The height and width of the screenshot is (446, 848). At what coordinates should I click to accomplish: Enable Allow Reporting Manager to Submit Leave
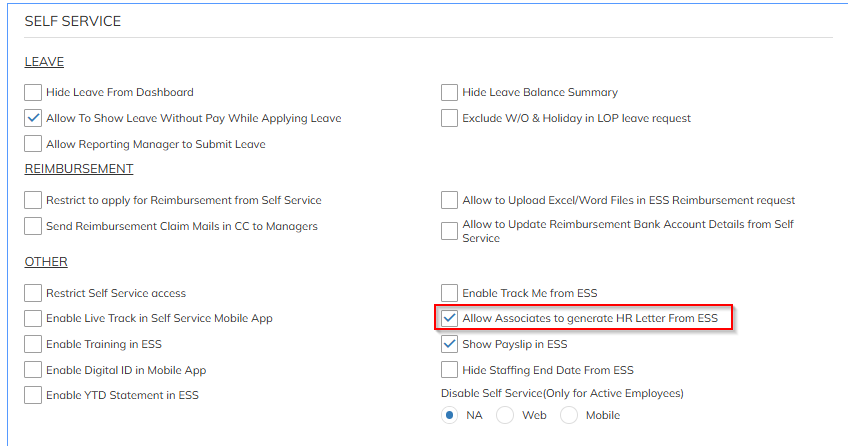pos(33,144)
